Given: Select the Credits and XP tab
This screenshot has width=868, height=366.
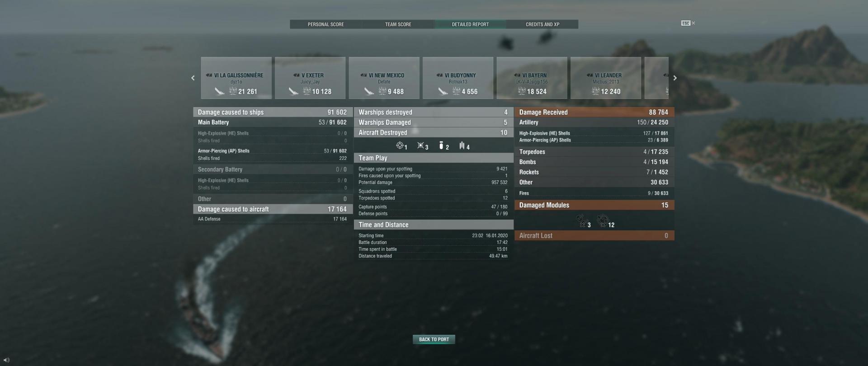Looking at the screenshot, I should pos(542,24).
